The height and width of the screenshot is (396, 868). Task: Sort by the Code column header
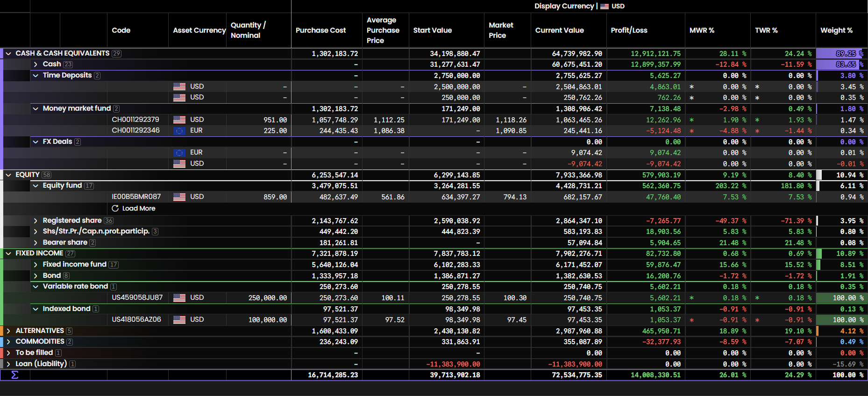[121, 30]
